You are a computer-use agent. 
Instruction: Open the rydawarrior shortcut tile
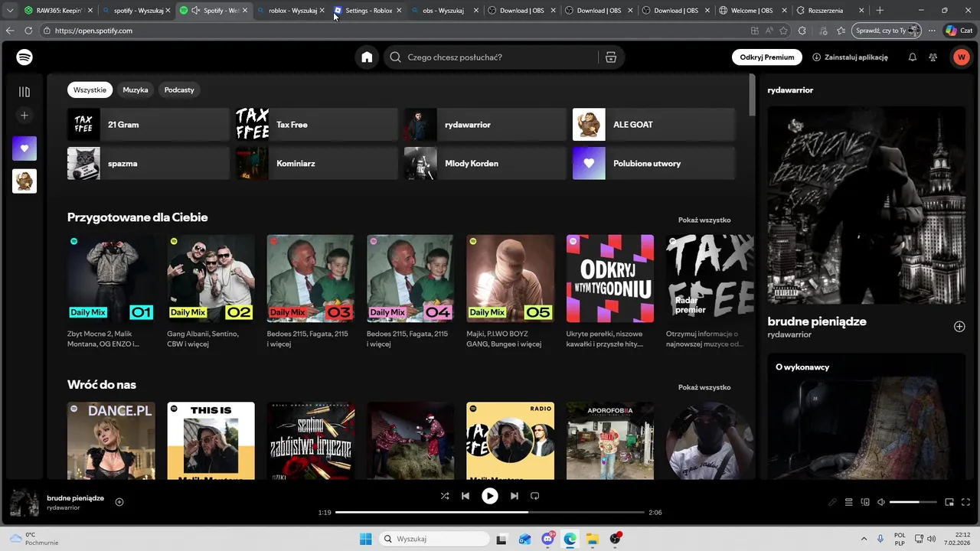tap(485, 125)
